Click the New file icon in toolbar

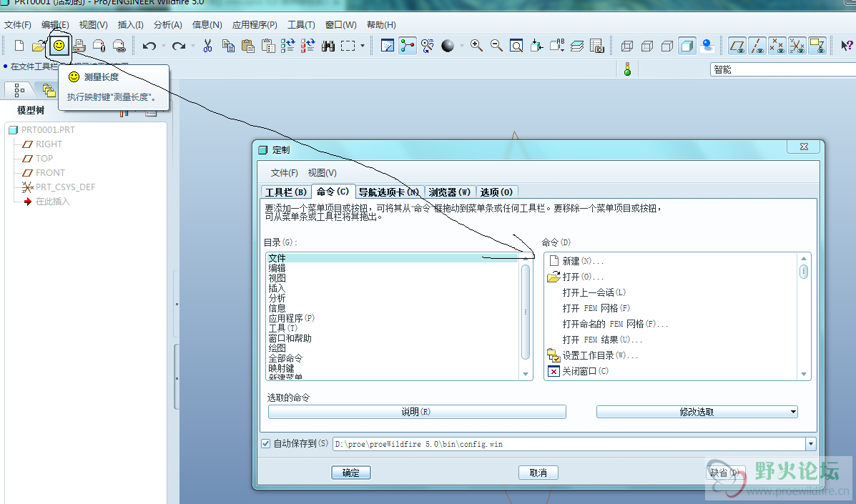pyautogui.click(x=19, y=46)
